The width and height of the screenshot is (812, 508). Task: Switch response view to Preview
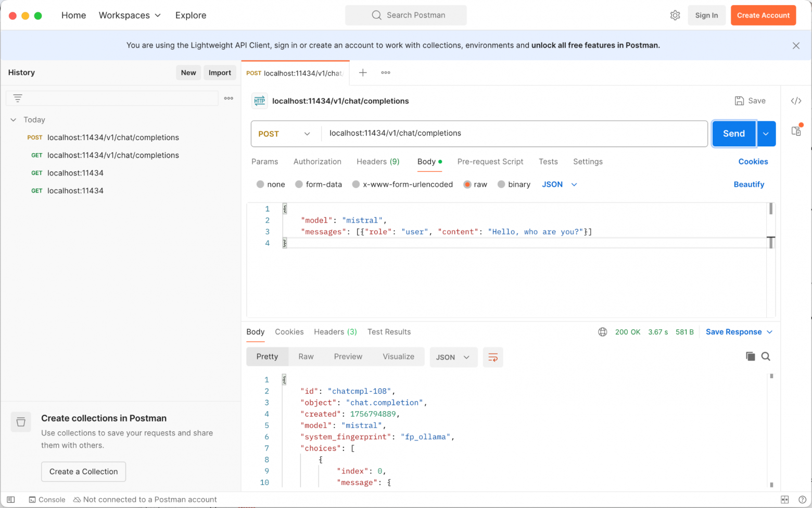tap(348, 357)
